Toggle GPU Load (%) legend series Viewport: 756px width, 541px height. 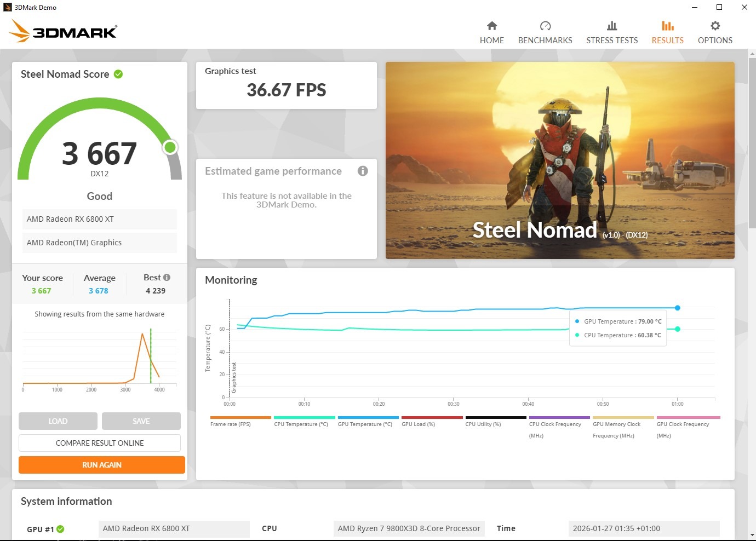tap(432, 421)
